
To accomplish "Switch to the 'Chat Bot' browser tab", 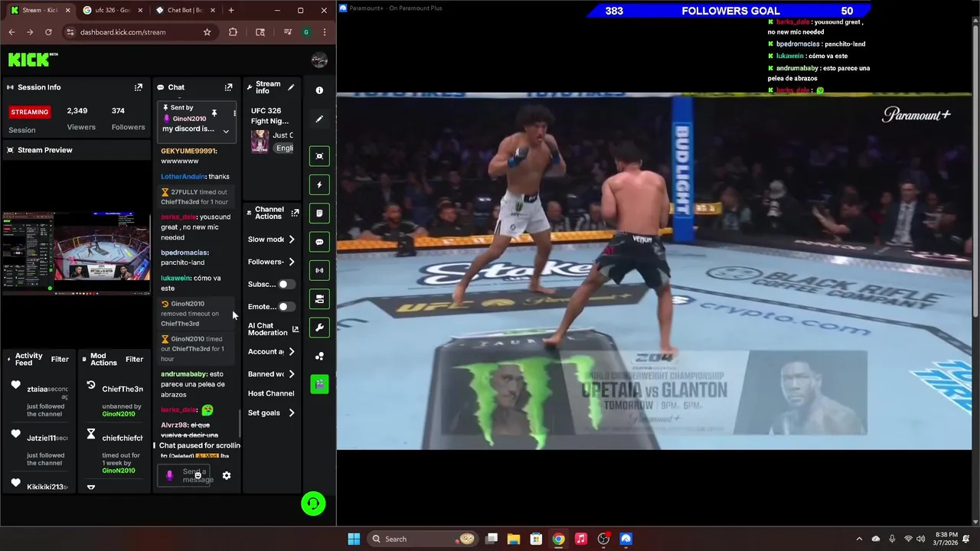I will point(184,10).
